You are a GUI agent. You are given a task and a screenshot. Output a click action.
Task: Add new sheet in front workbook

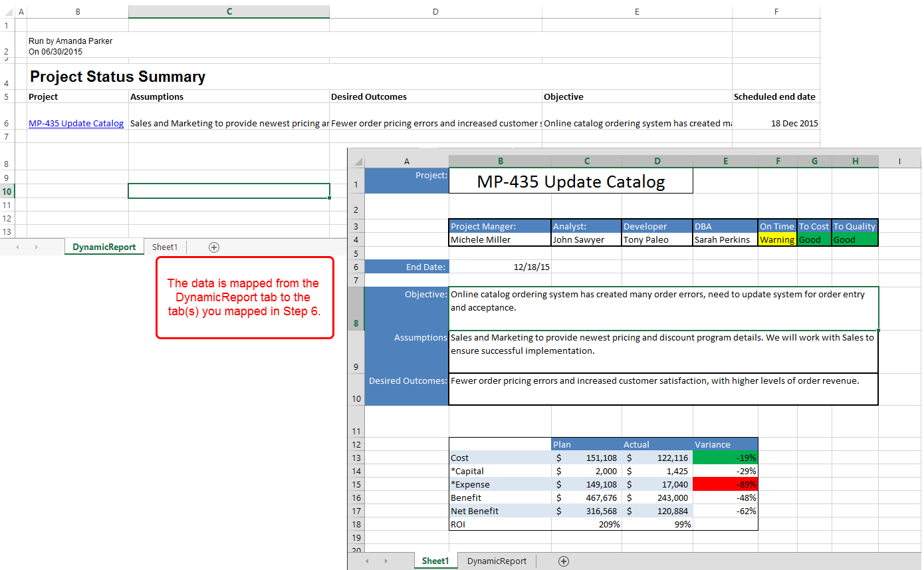(564, 561)
